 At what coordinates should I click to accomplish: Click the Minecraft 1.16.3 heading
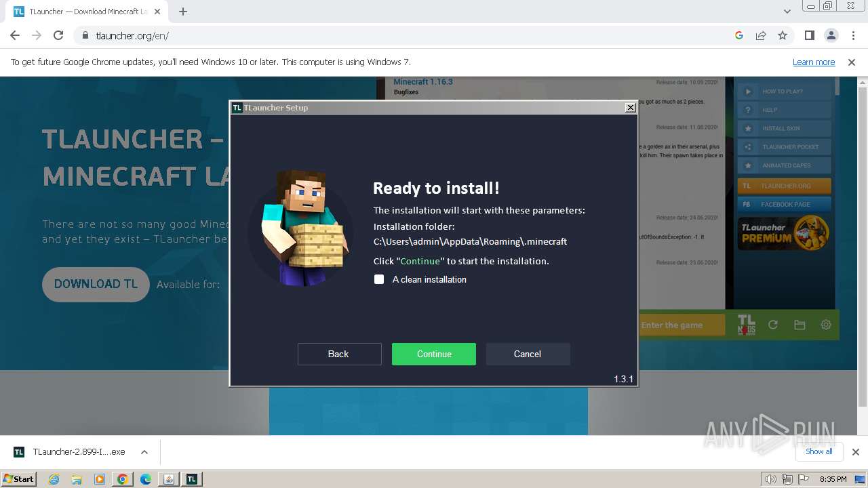point(423,82)
